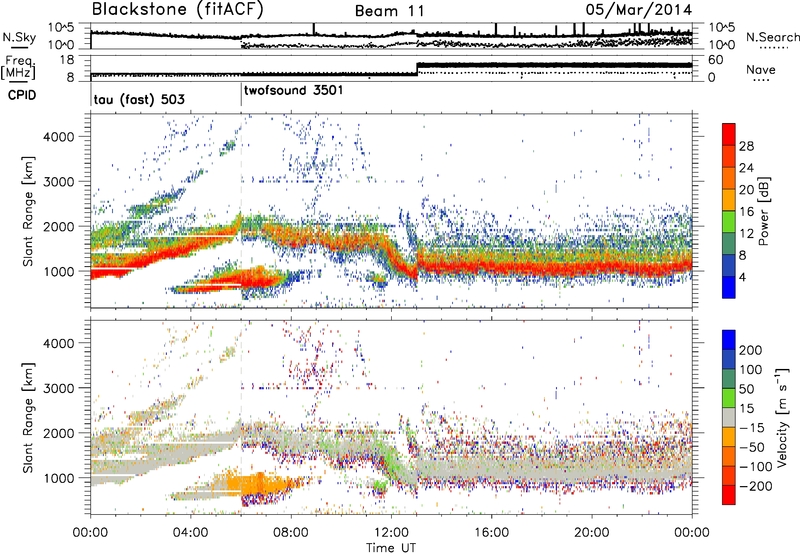Click the '4000' tick on the power panel axis
The width and height of the screenshot is (800, 554).
pos(58,137)
